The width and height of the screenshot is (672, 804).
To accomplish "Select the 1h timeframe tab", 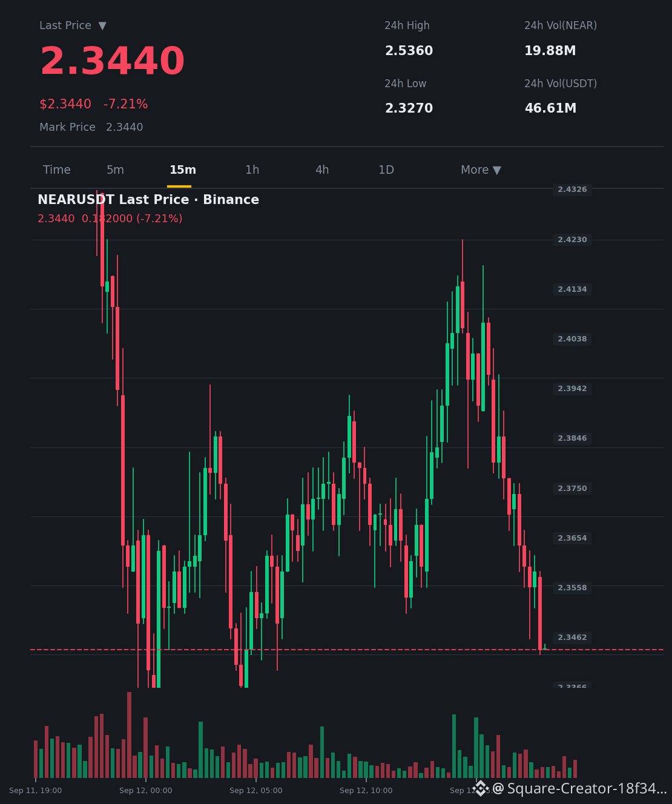I will coord(252,170).
